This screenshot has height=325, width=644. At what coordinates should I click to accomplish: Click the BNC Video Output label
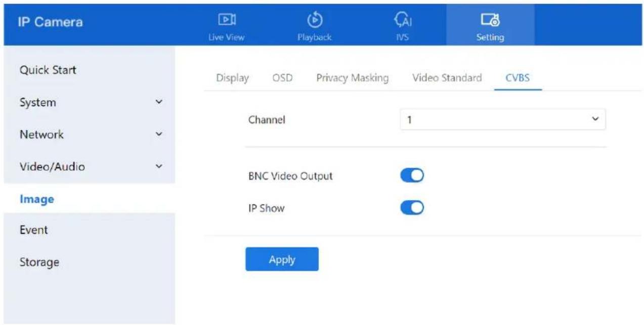290,176
